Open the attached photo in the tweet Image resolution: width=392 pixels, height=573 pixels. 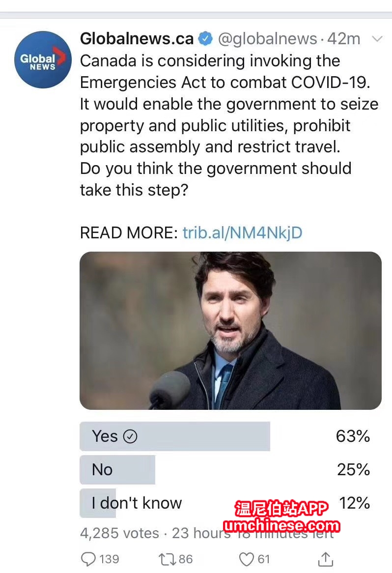pyautogui.click(x=230, y=330)
